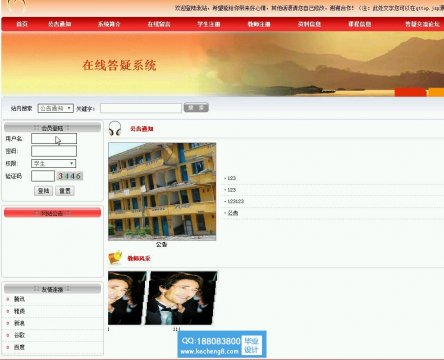Click the orange icon beside 教师风采
444x360 pixels.
(115, 258)
